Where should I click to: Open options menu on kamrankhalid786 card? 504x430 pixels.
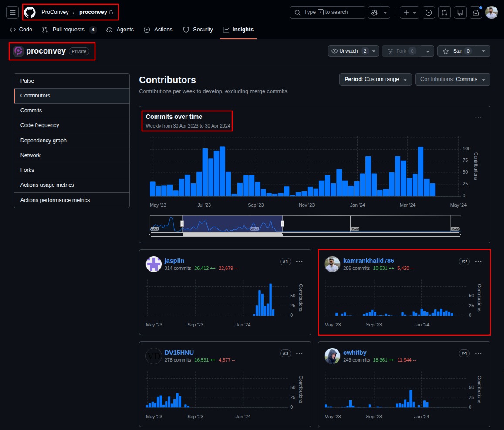[x=478, y=262]
